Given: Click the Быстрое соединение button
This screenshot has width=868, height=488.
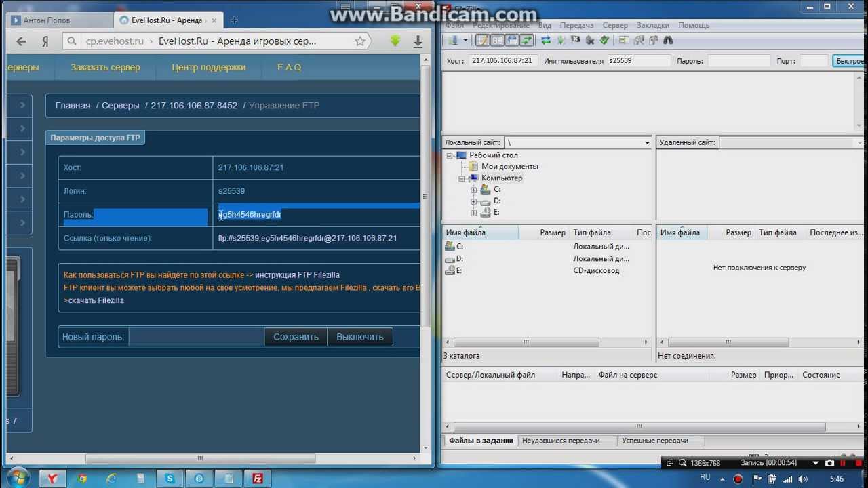Looking at the screenshot, I should click(850, 60).
